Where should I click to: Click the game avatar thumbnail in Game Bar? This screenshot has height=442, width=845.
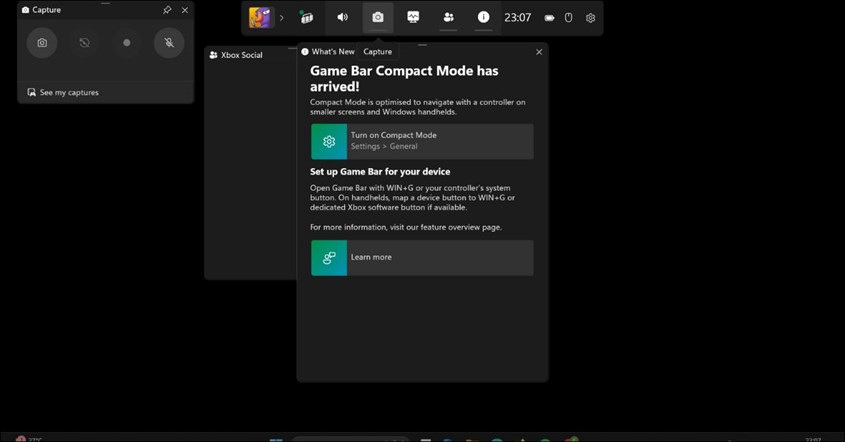[x=260, y=18]
